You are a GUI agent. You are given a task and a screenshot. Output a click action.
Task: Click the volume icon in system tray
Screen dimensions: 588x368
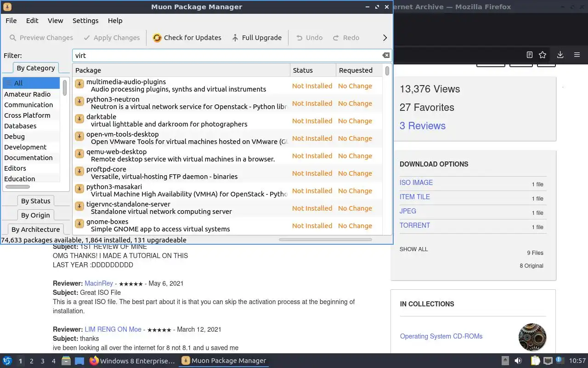click(518, 361)
